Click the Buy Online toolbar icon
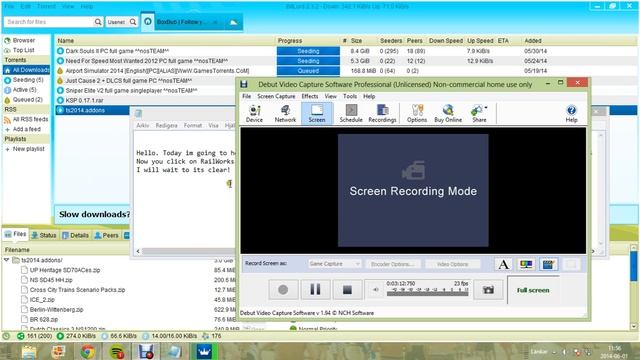 448,113
